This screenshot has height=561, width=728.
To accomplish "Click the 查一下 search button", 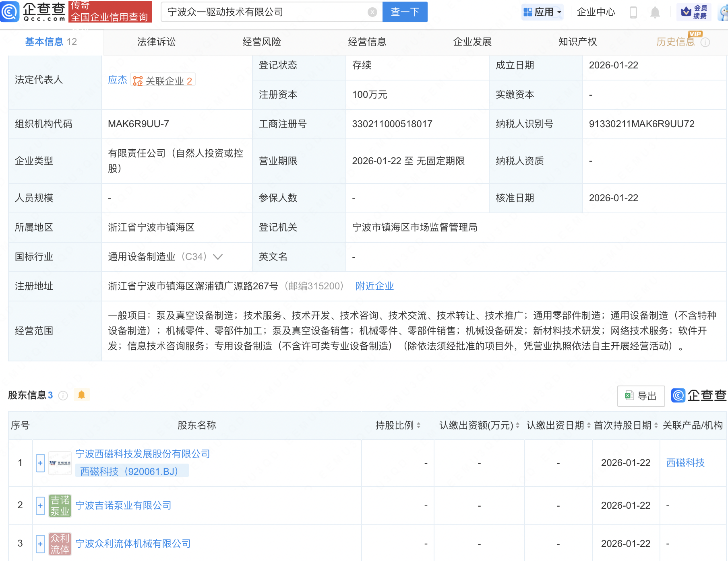I will 405,12.
